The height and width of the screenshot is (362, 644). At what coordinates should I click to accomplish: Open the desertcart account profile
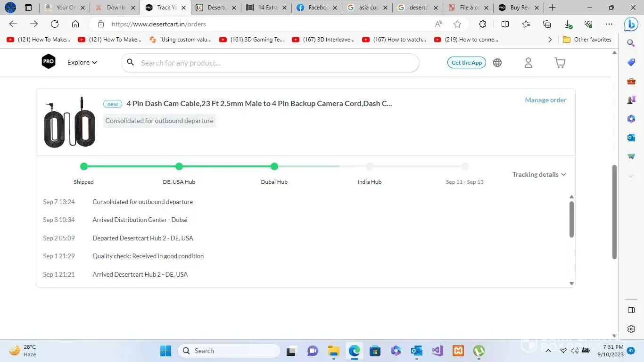tap(528, 63)
